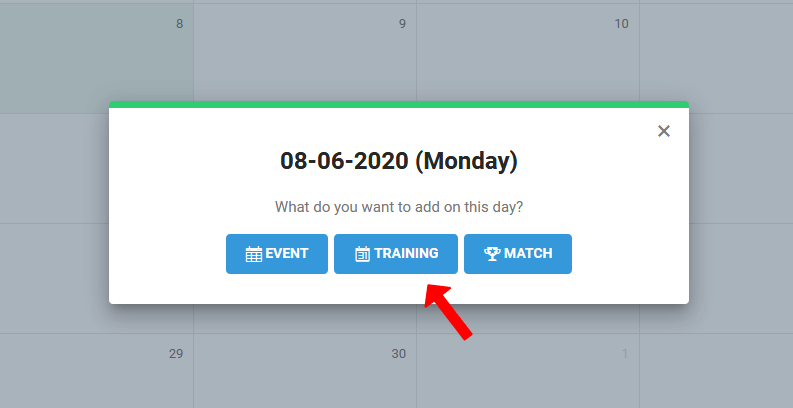Image resolution: width=793 pixels, height=408 pixels.
Task: Click day 29 in the bottom row
Action: pyautogui.click(x=96, y=372)
